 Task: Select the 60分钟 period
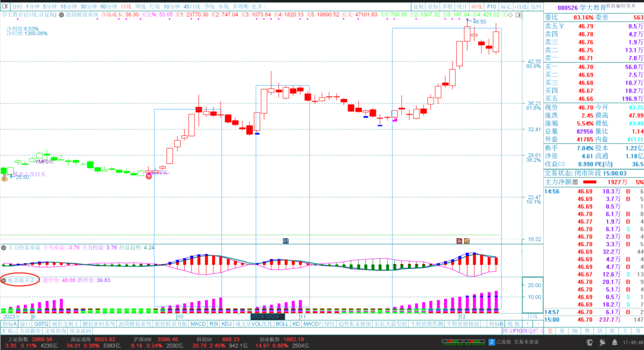point(109,7)
